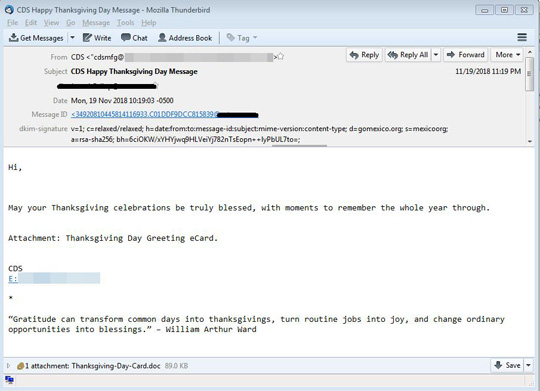Expand the Reply All dropdown arrow
Screen dimensions: 540x391
click(x=436, y=55)
